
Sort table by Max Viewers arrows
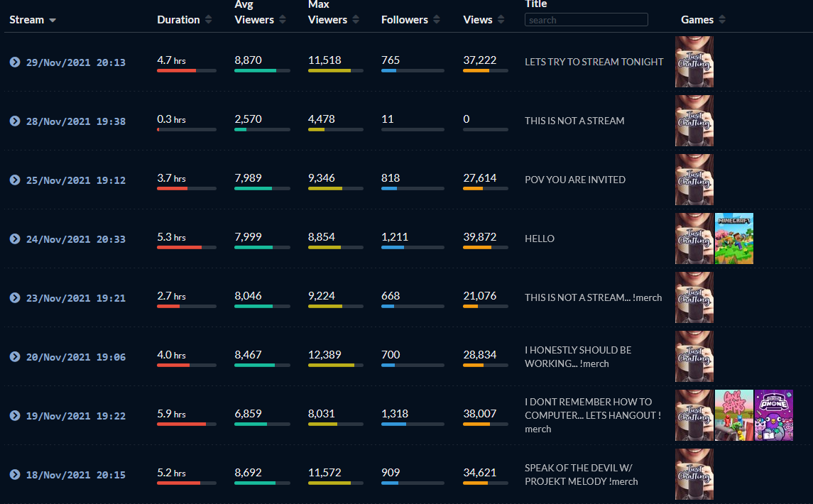(x=356, y=20)
